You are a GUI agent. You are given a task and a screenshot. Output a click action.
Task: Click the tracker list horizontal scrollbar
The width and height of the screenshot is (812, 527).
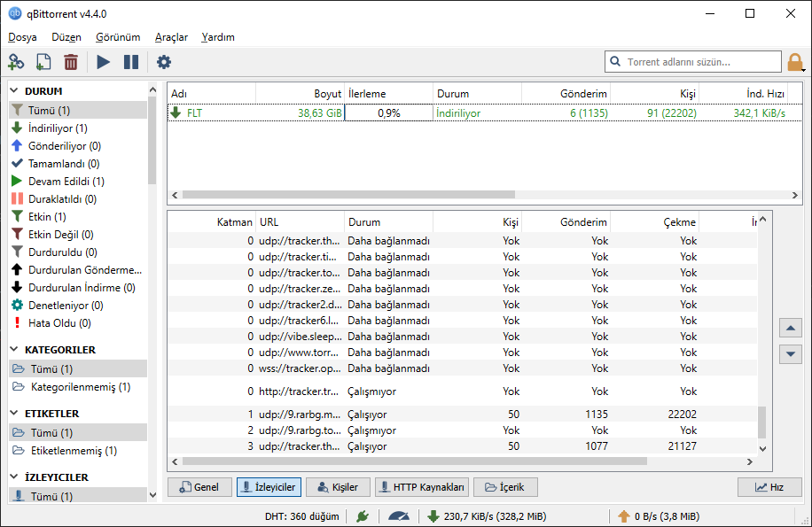(414, 461)
